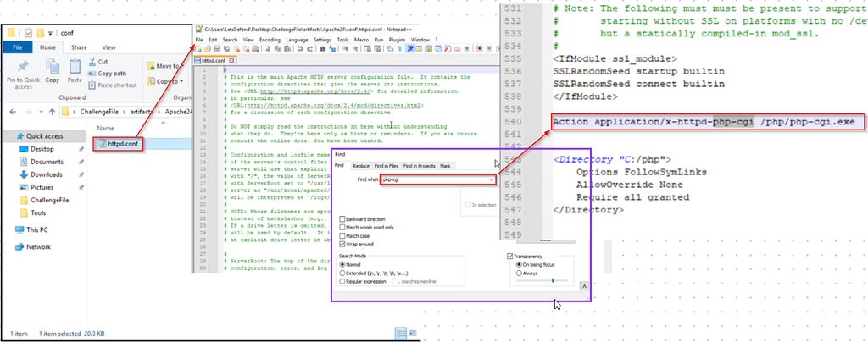Open the Desktop folder in Quick access
Viewport: 868px width, 342px height.
point(42,149)
